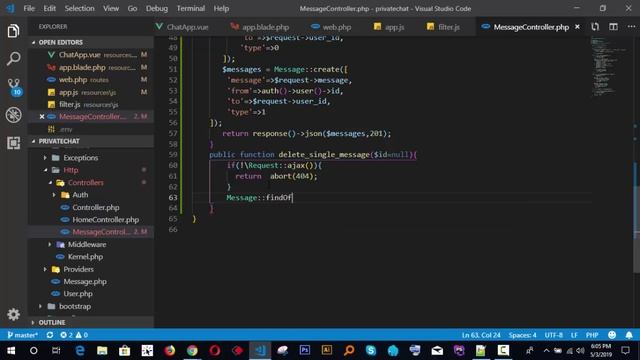640x360 pixels.
Task: Expand the Middleware folder
Action: [87, 244]
